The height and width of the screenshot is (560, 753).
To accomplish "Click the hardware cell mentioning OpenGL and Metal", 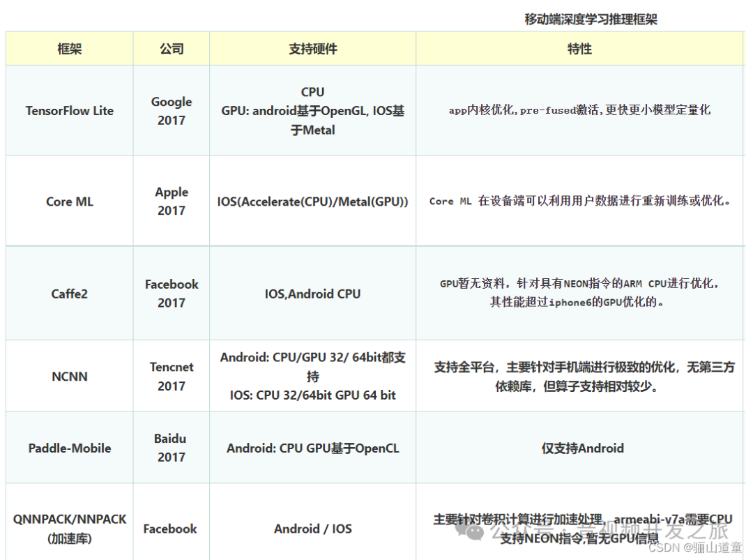I will tap(312, 111).
